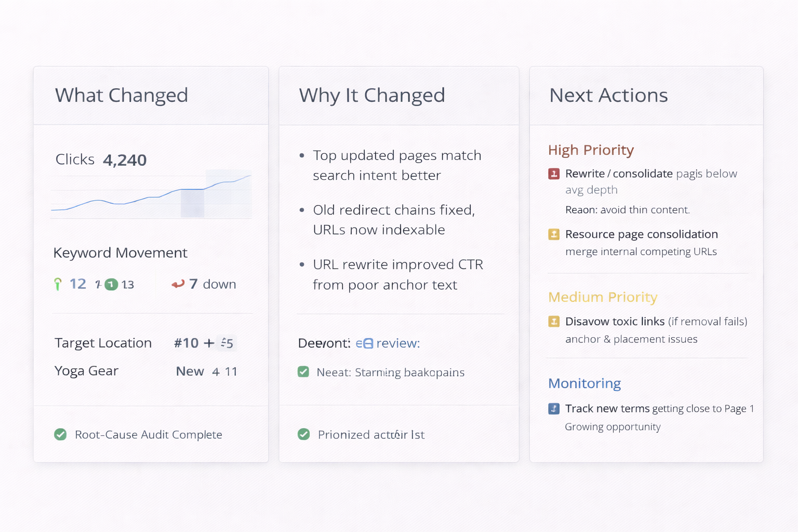Click the blue Track new terms monitoring icon
Image resolution: width=798 pixels, height=532 pixels.
pyautogui.click(x=553, y=409)
